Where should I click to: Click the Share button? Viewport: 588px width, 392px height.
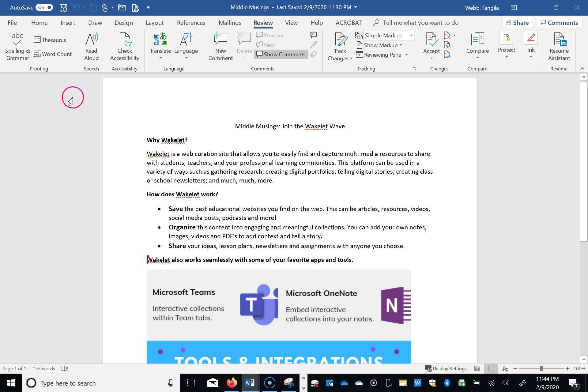[517, 22]
